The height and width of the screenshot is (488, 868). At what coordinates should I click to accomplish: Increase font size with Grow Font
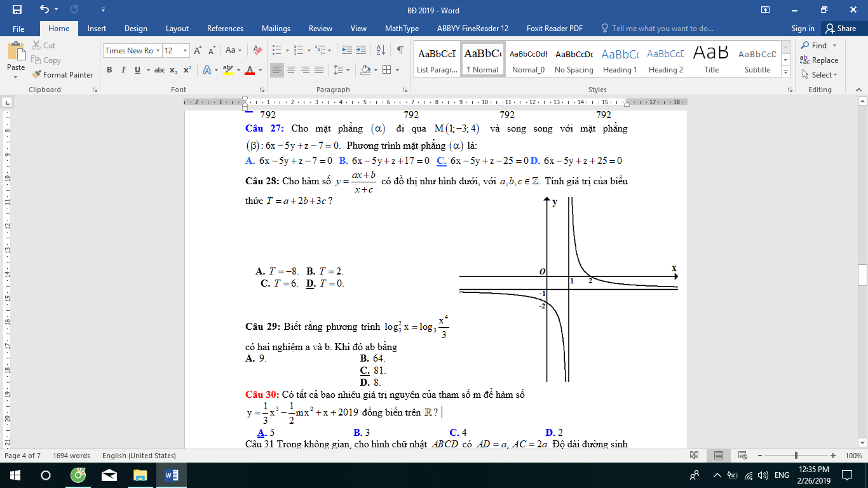(198, 50)
